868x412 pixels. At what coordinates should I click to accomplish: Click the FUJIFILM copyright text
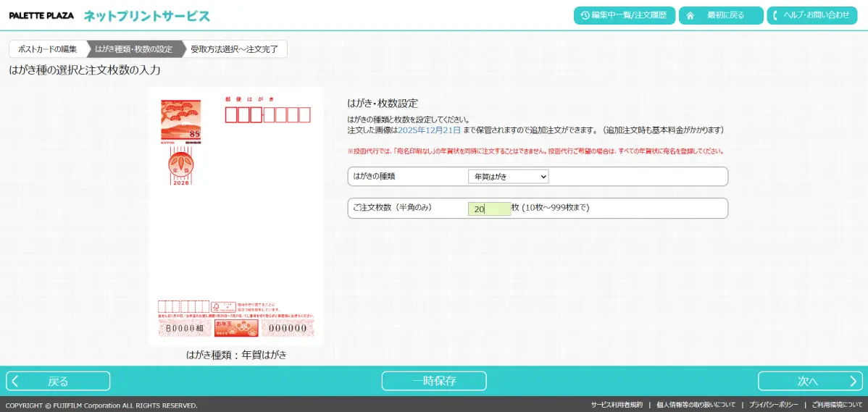pyautogui.click(x=101, y=405)
